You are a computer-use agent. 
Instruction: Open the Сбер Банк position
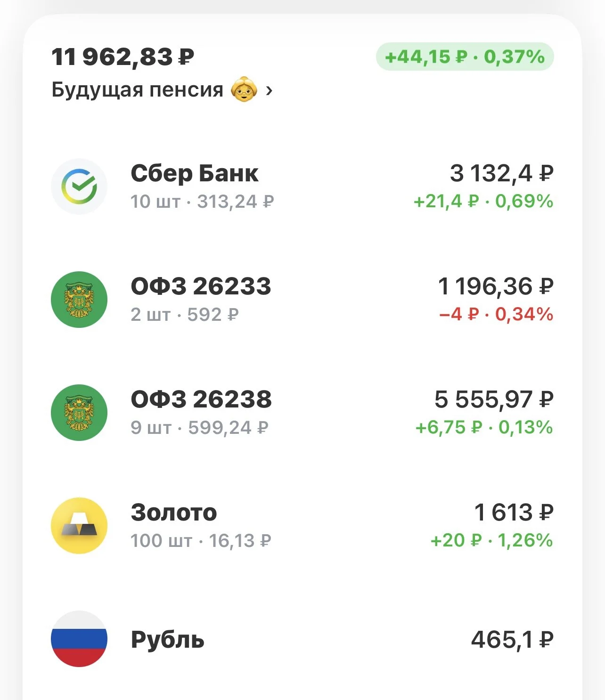pos(302,187)
